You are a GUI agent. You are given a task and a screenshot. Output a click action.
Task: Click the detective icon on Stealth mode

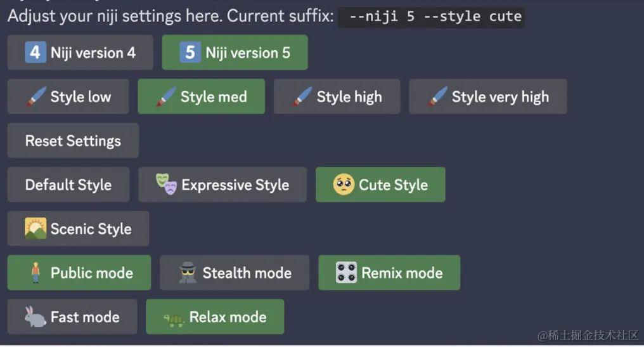(x=188, y=273)
